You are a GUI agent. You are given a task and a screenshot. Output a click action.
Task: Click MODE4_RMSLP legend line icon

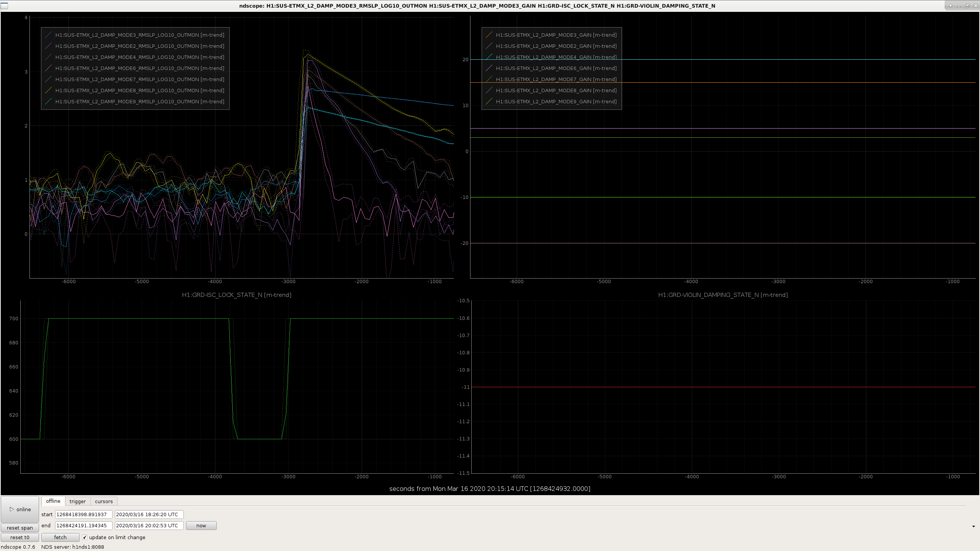pyautogui.click(x=49, y=57)
